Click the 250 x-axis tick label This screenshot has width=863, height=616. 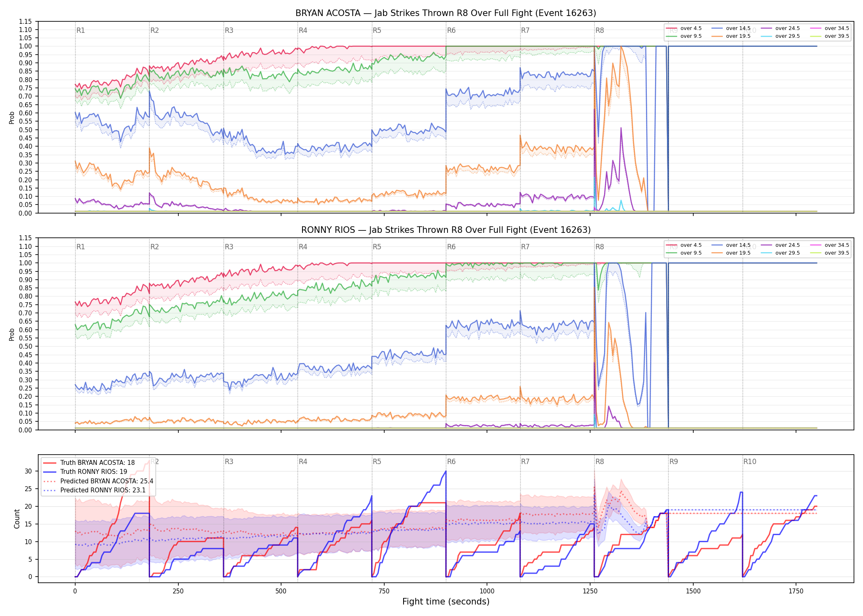coord(178,591)
